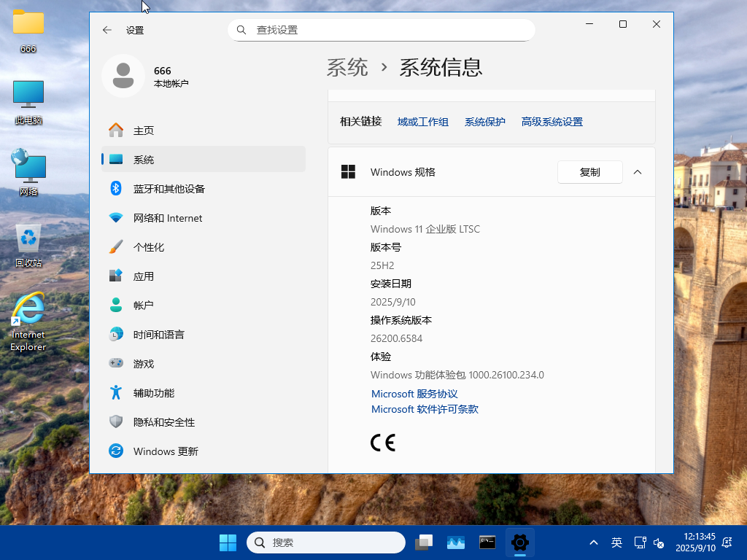Viewport: 747px width, 560px height.
Task: Click the 26200.6584 OS build value
Action: click(396, 338)
